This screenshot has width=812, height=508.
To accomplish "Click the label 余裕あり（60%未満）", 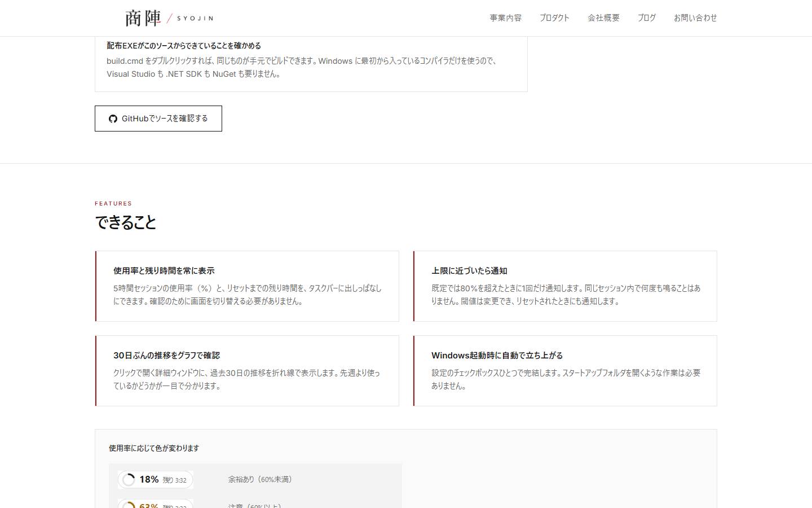I will click(x=260, y=480).
